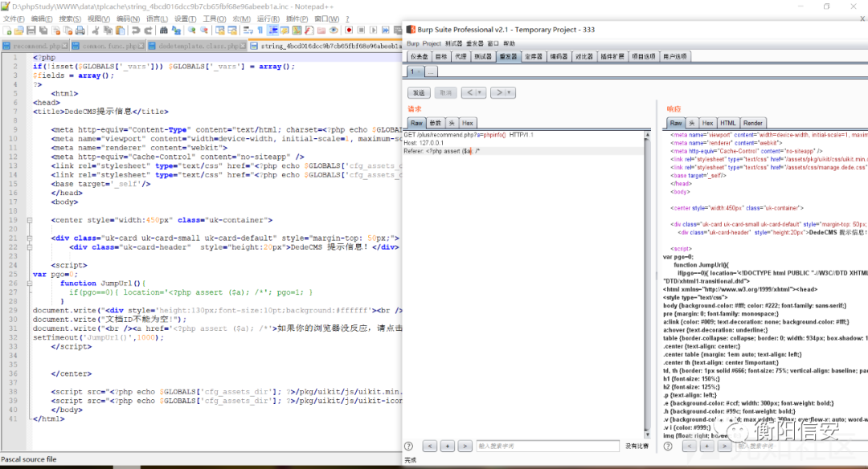
Task: Click Open file icon in Notepad++ toolbar
Action: click(x=18, y=31)
